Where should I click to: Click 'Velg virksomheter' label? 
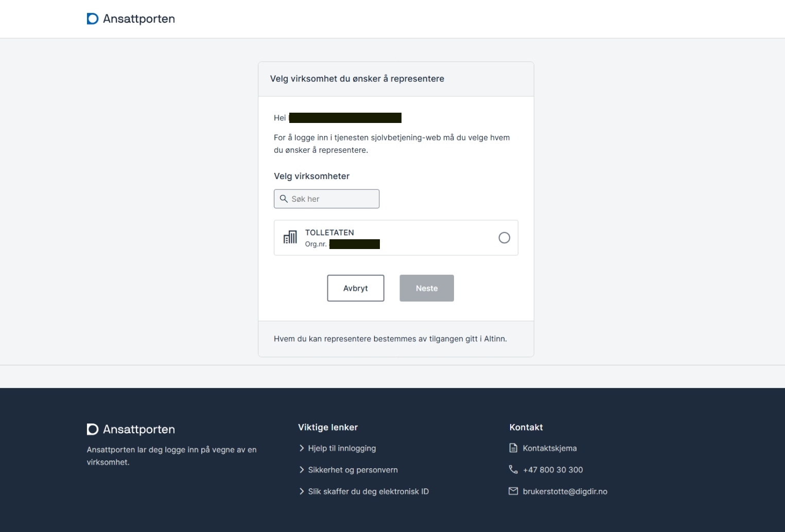[x=311, y=176]
